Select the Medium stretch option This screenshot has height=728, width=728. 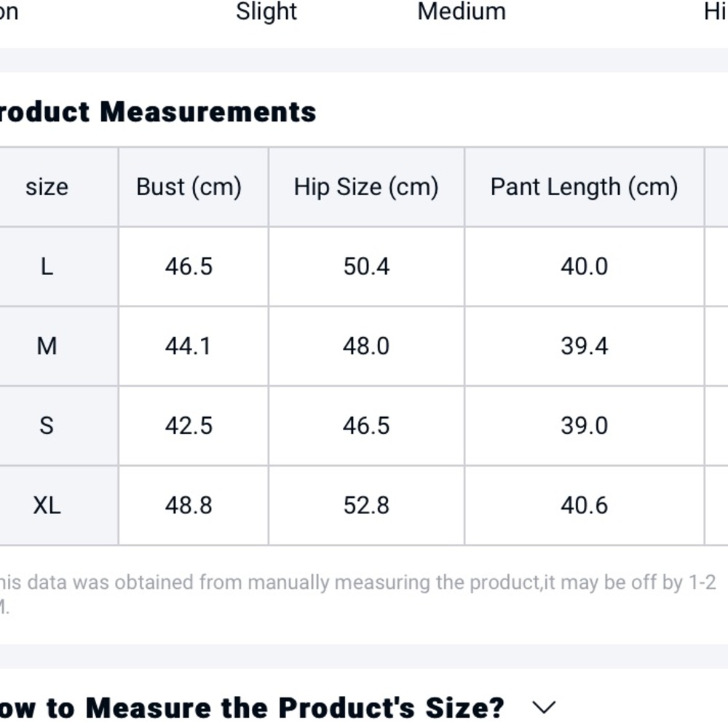tap(462, 11)
